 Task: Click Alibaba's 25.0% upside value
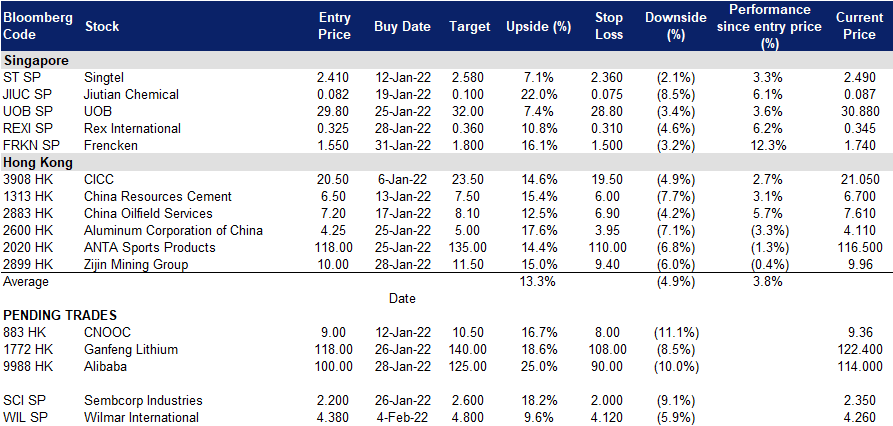pos(538,366)
